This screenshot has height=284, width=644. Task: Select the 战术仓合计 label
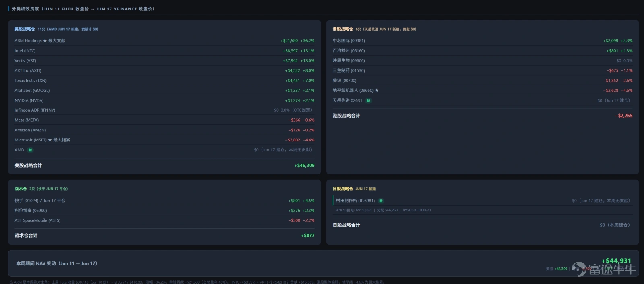point(26,236)
